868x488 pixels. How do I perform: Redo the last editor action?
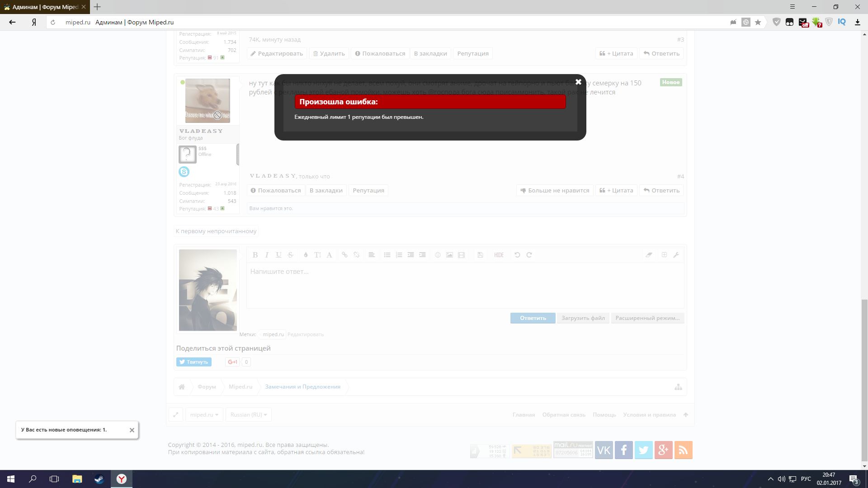click(x=529, y=255)
